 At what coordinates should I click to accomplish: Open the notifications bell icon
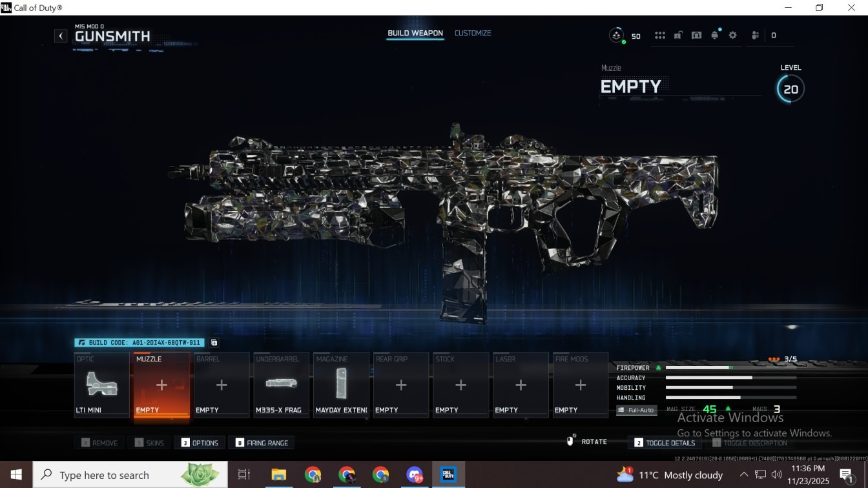715,36
